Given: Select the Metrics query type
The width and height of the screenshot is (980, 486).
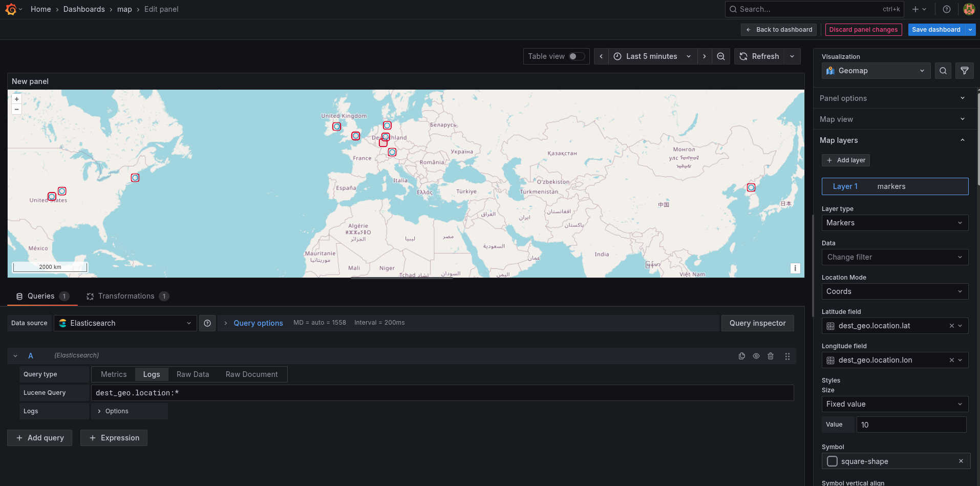Looking at the screenshot, I should (114, 374).
